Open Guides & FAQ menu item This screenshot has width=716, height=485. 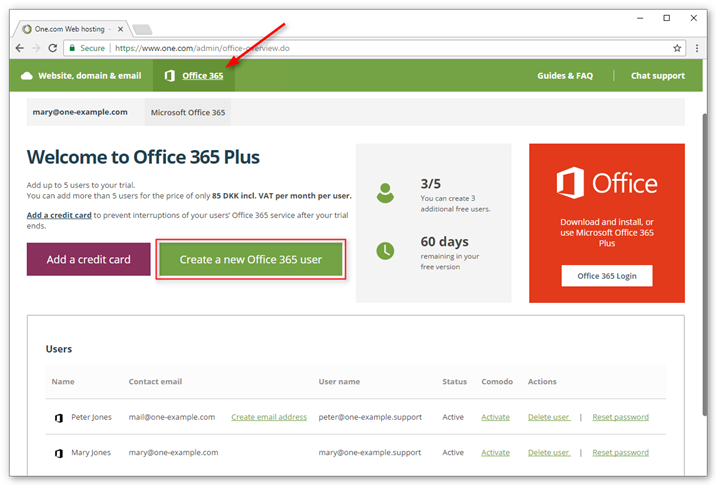(x=565, y=76)
